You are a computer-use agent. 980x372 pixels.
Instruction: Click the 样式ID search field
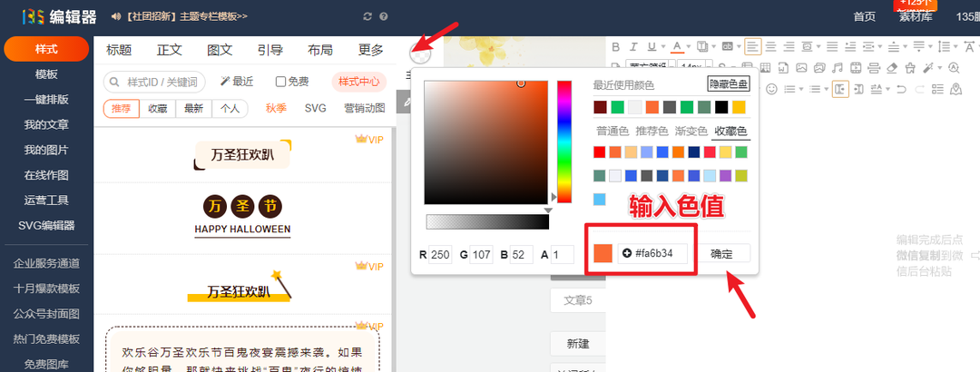coord(153,82)
